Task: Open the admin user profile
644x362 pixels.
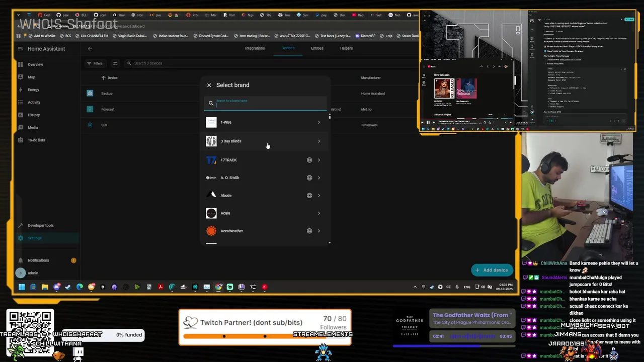Action: coord(47,273)
